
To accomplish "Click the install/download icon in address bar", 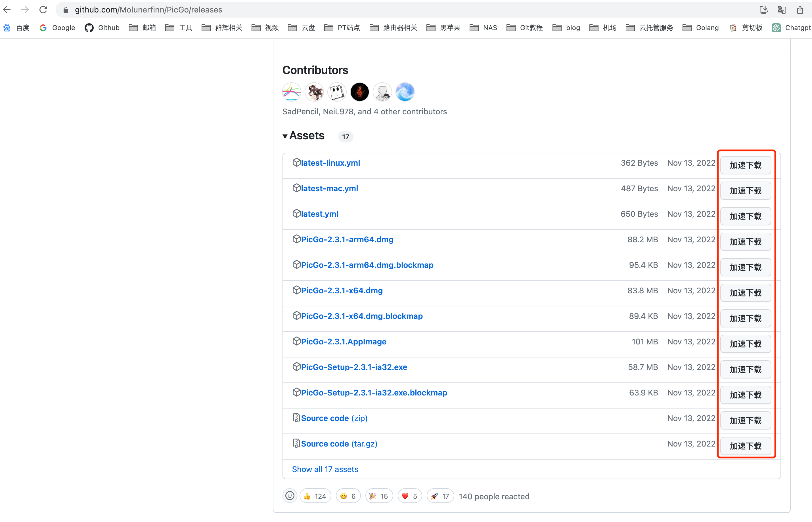I will (763, 10).
